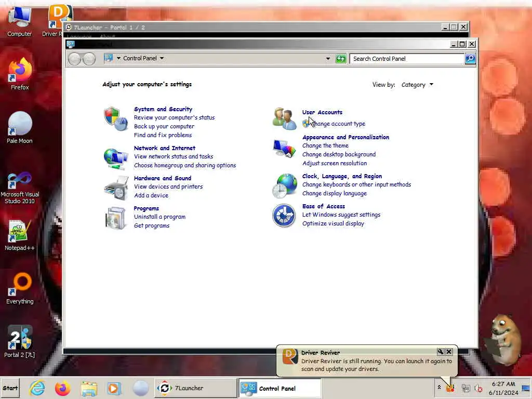The width and height of the screenshot is (532, 399).
Task: Expand the arrow after Control Panel breadcrumb
Action: pyautogui.click(x=162, y=58)
